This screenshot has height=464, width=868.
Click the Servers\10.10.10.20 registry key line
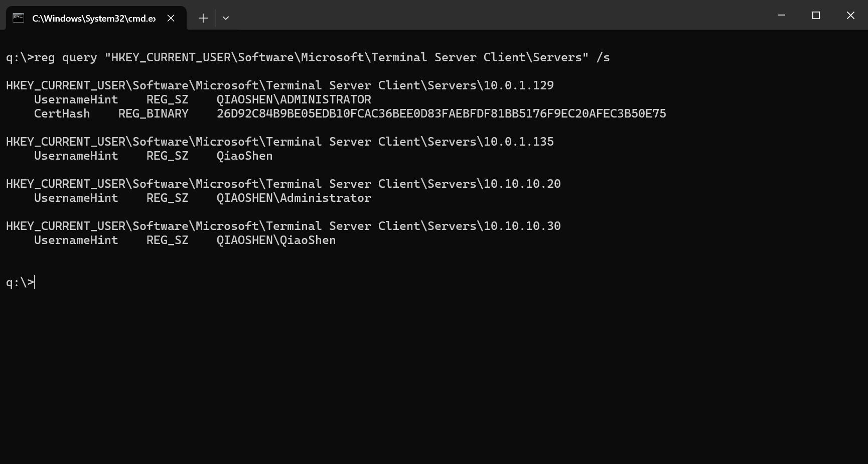[283, 184]
